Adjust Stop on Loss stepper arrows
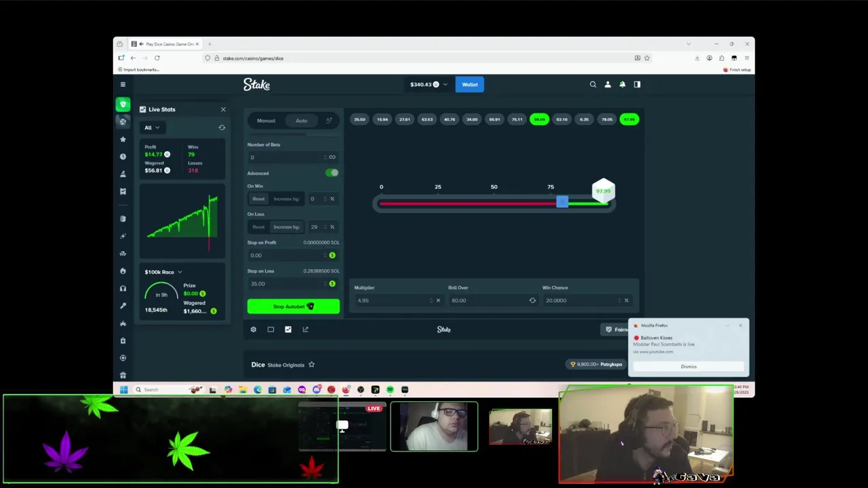Viewport: 868px width, 488px height. tap(325, 283)
